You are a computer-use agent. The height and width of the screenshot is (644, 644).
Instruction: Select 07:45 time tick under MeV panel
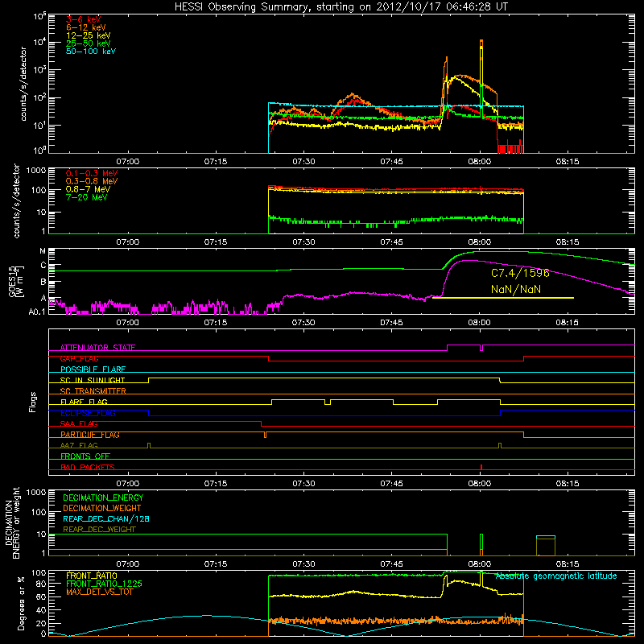click(391, 242)
